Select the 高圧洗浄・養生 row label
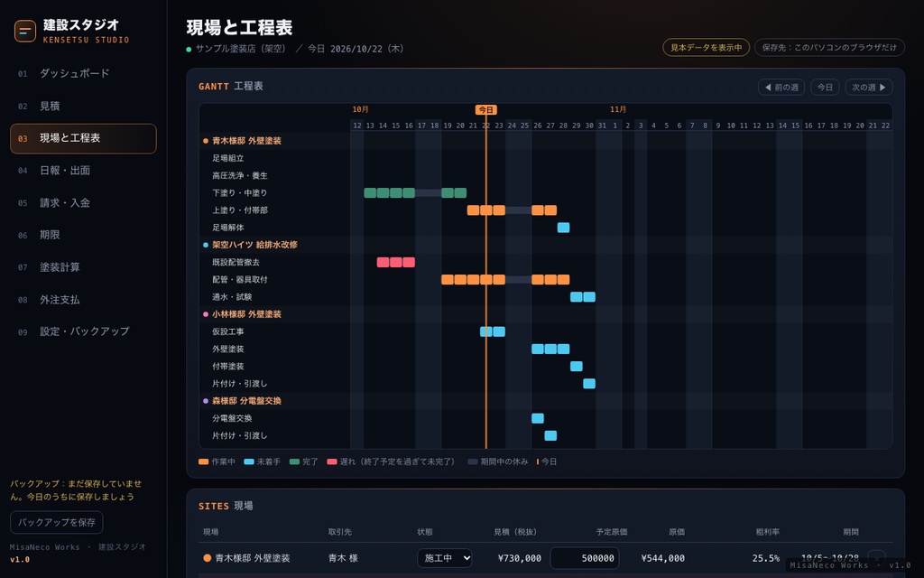This screenshot has height=578, width=924. point(240,176)
